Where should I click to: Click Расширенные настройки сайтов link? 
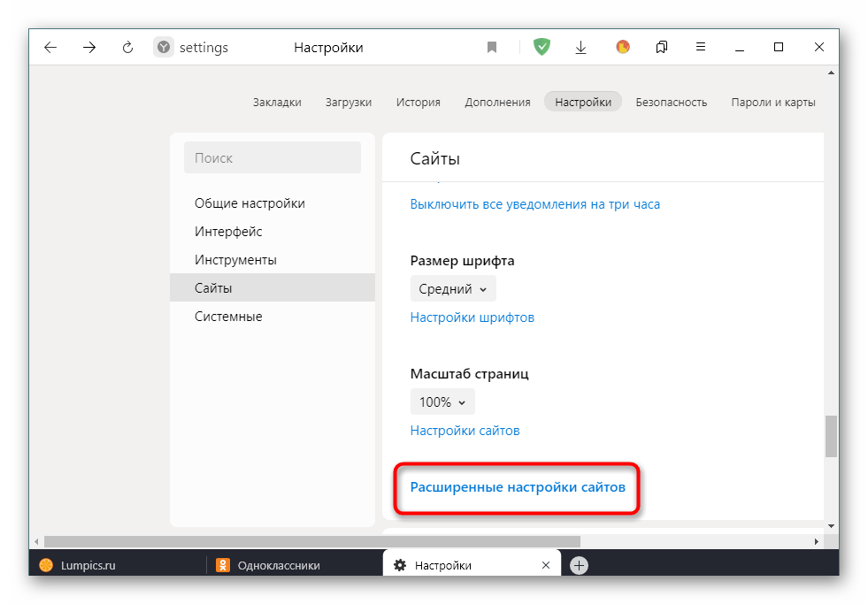pyautogui.click(x=518, y=487)
